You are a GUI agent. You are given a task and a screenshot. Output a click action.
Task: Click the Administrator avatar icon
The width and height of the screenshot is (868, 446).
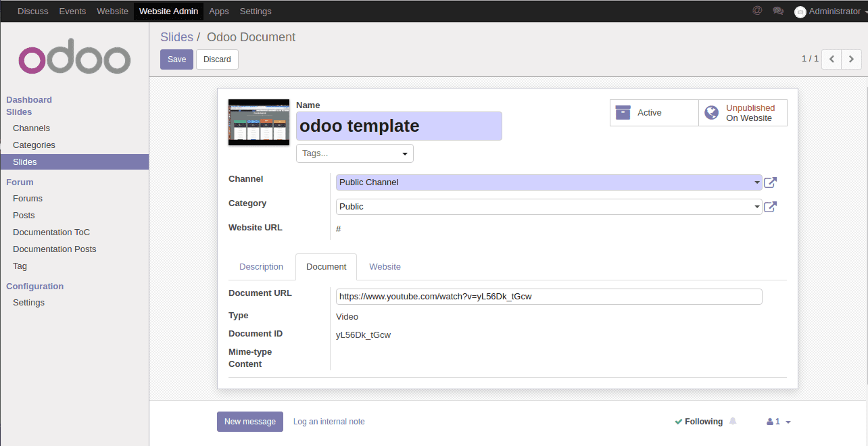click(800, 11)
